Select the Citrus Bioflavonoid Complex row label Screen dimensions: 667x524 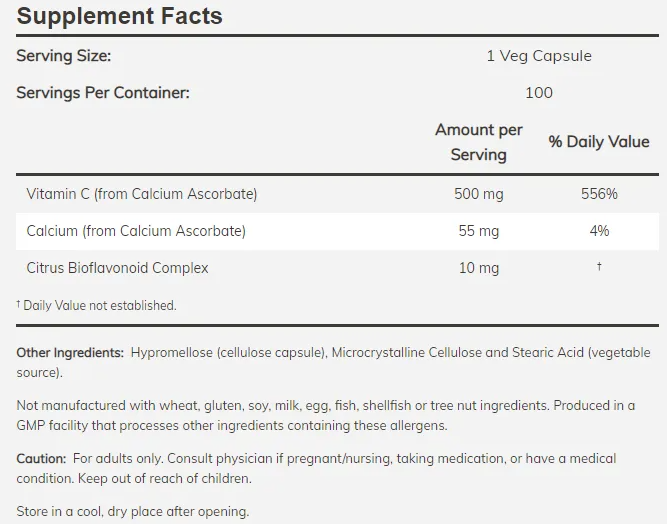pyautogui.click(x=118, y=268)
